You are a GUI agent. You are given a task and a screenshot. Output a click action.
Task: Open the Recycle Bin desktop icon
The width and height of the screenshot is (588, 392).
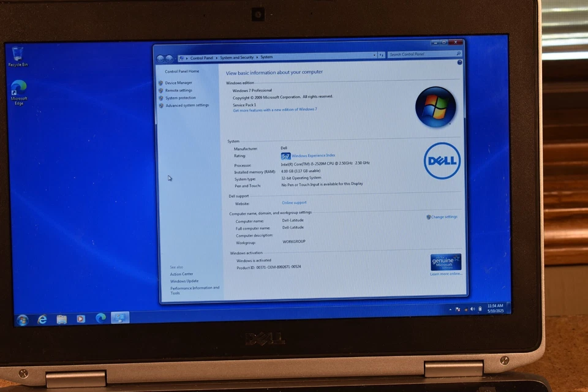tap(17, 55)
